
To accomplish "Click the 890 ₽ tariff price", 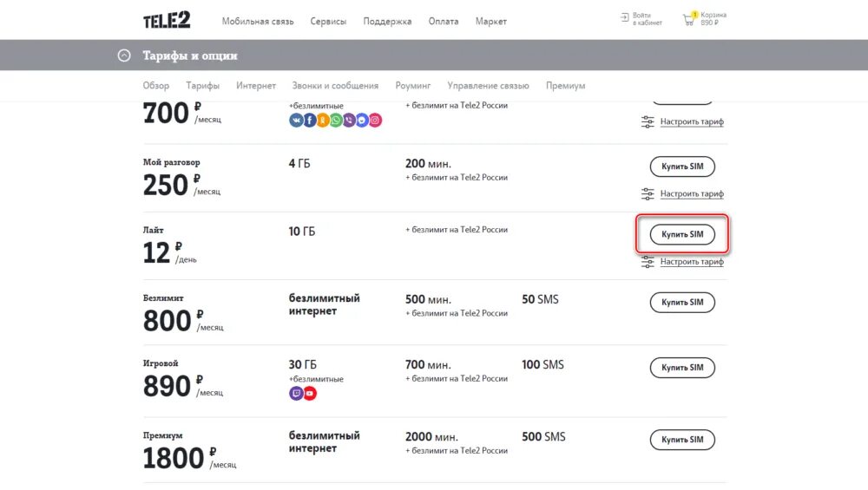I will click(182, 386).
